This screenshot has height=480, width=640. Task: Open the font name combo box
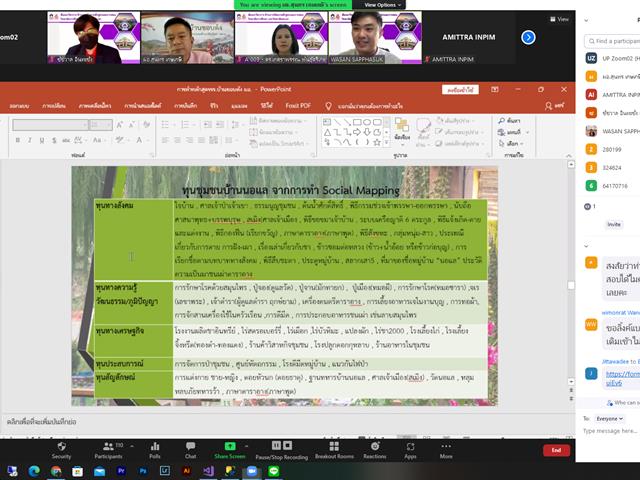50,124
